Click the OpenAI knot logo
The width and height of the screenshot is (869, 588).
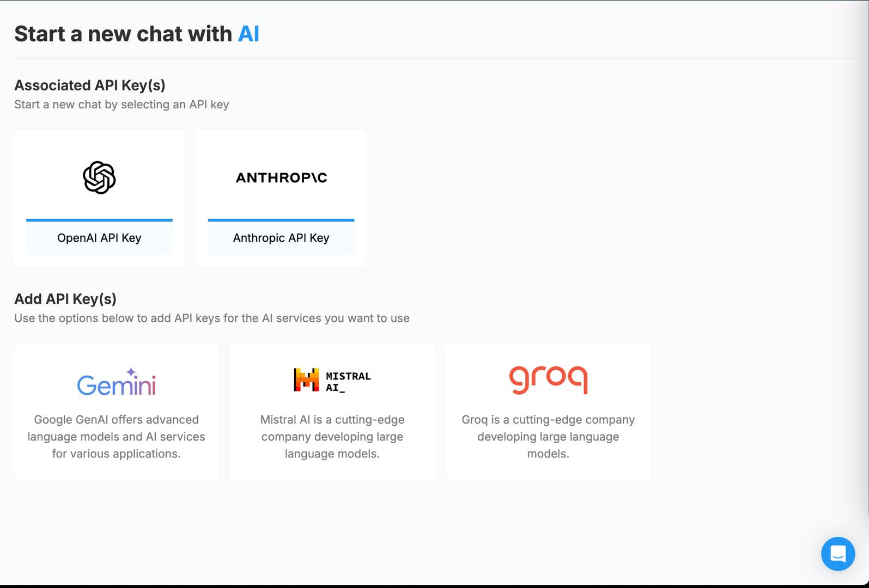click(99, 177)
